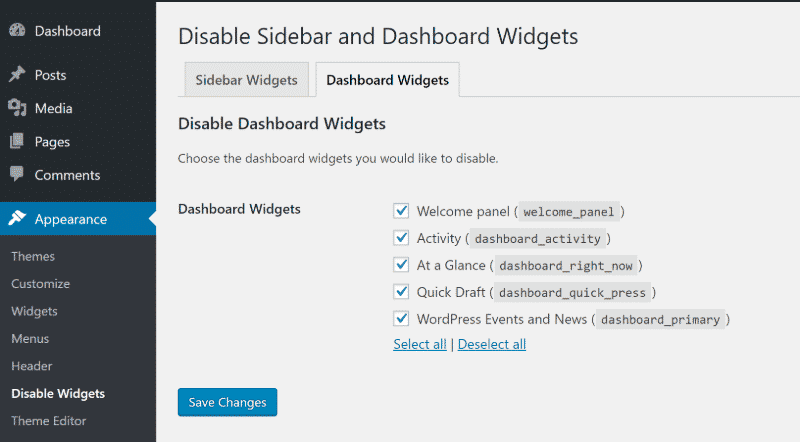Click the Pages icon in sidebar
This screenshot has width=800, height=442.
coord(17,142)
